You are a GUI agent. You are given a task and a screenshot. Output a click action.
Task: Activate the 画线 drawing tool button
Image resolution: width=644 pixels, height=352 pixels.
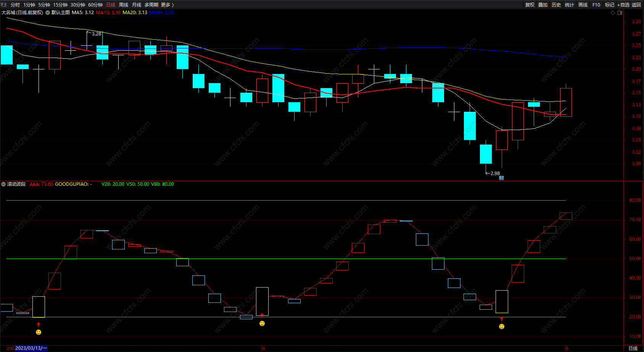click(x=583, y=5)
